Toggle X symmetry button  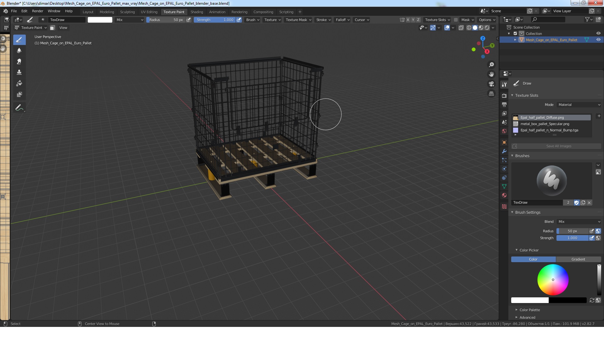point(408,20)
